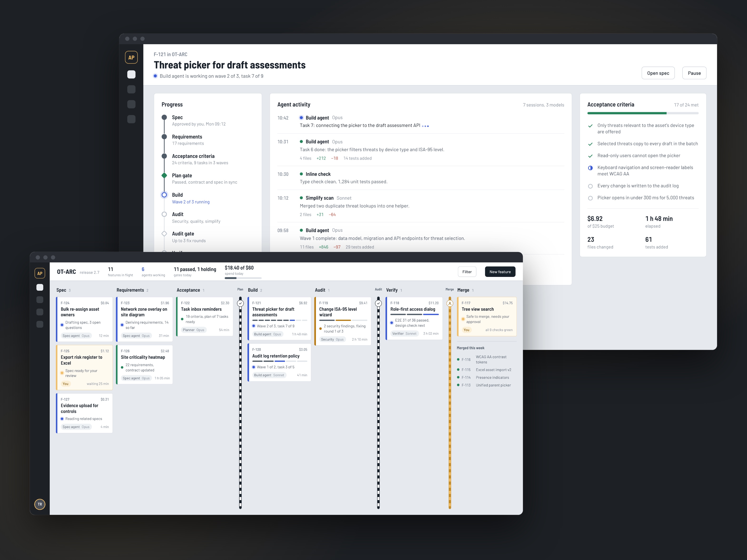This screenshot has height=560, width=747.
Task: Click the 10:30 Inline check activity entry
Action: pyautogui.click(x=421, y=178)
